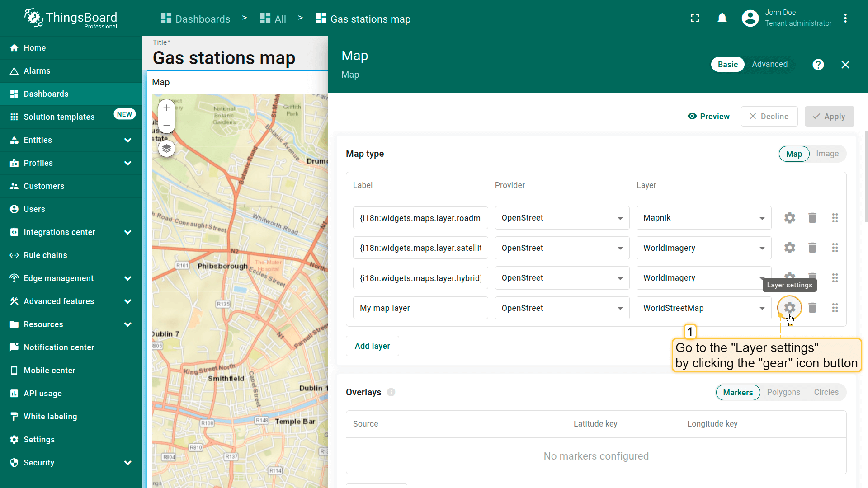The width and height of the screenshot is (868, 488).
Task: Click the map layers control icon
Action: (166, 148)
